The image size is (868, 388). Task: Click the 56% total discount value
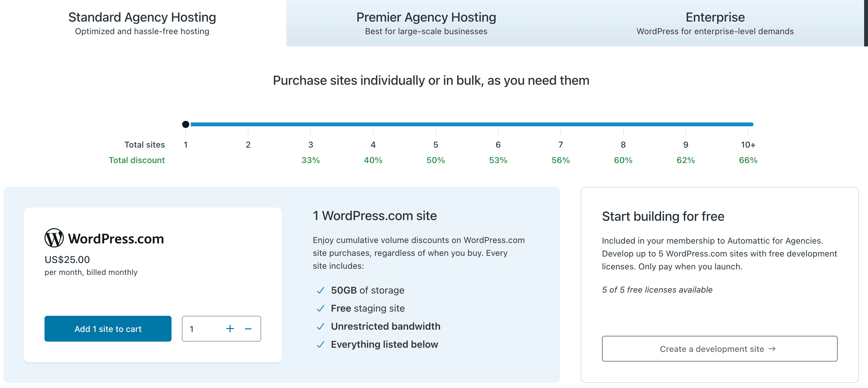(561, 160)
